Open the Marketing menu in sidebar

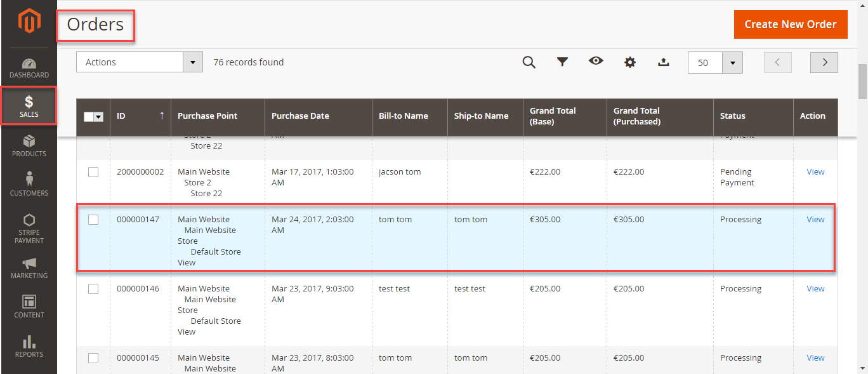(29, 268)
